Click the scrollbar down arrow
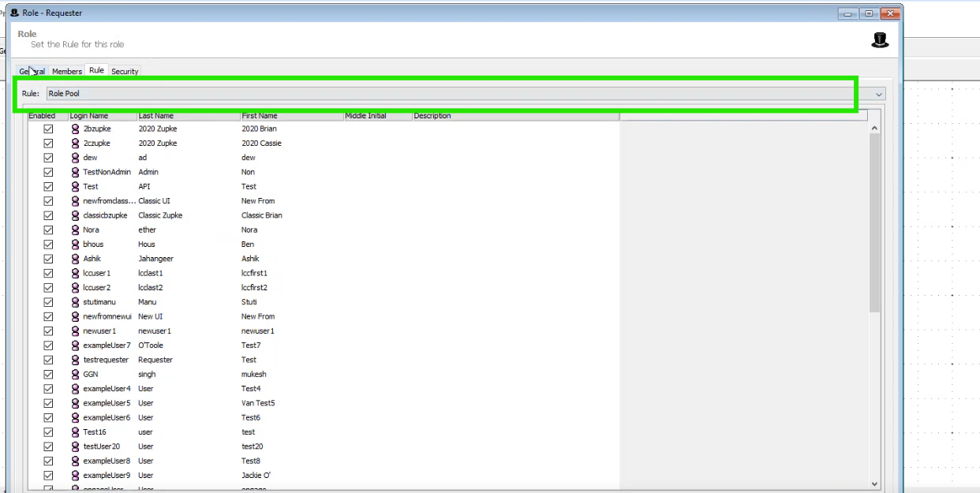This screenshot has width=980, height=493. click(874, 484)
